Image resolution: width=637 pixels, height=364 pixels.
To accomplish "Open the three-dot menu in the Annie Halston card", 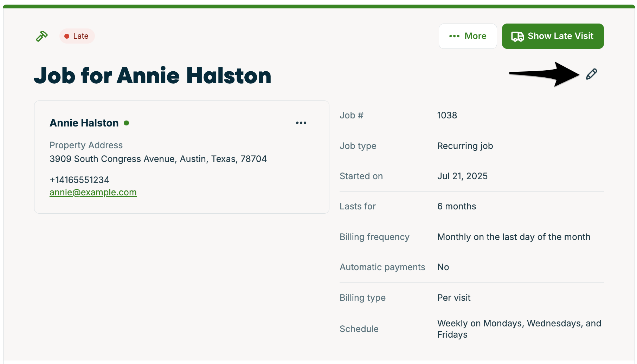I will click(x=301, y=123).
